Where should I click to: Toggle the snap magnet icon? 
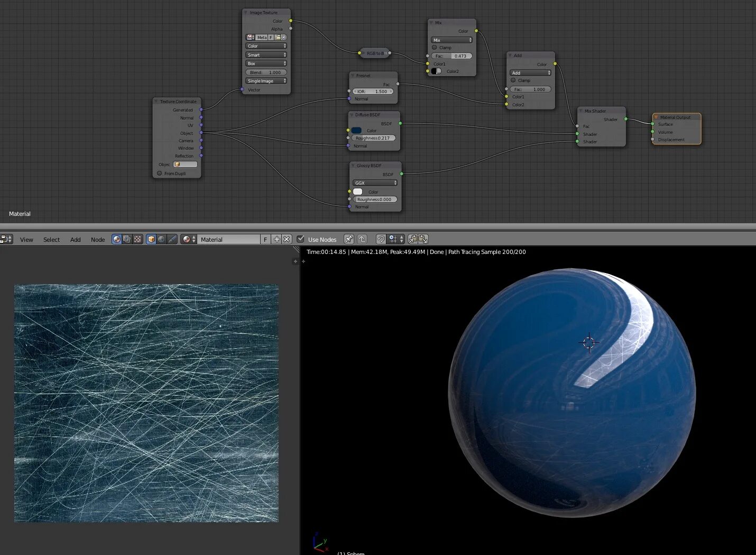pyautogui.click(x=381, y=239)
